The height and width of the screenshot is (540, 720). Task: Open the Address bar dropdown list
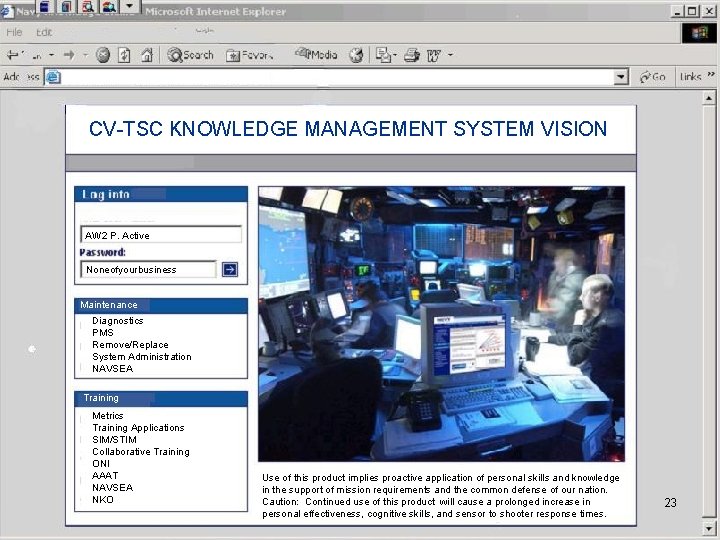[x=621, y=77]
